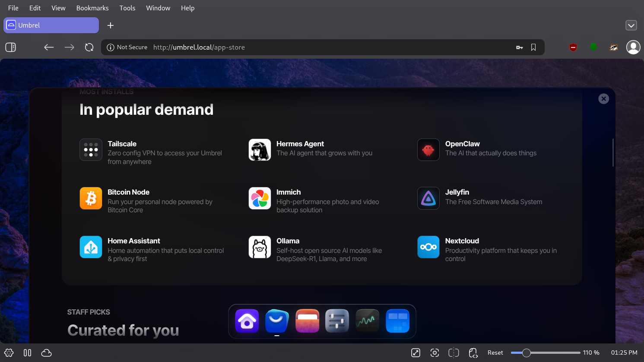Close the App Store window

604,99
